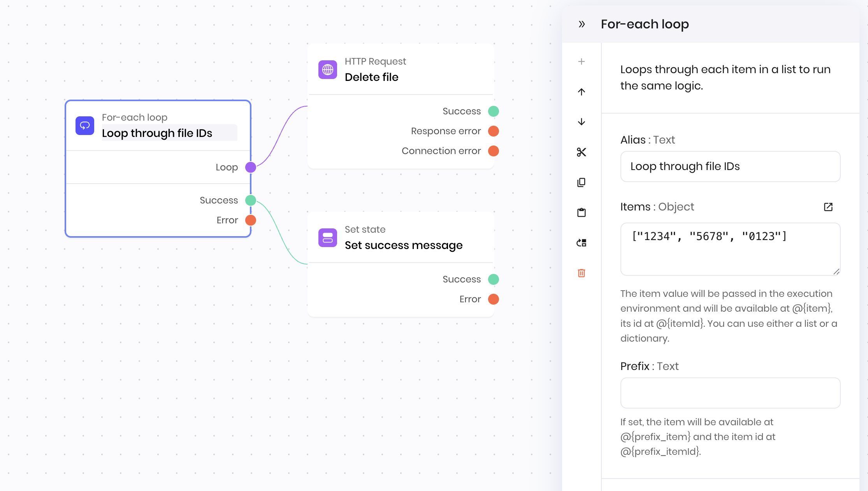Click Delete file's Response error connector
Viewport: 868px width, 491px height.
494,131
